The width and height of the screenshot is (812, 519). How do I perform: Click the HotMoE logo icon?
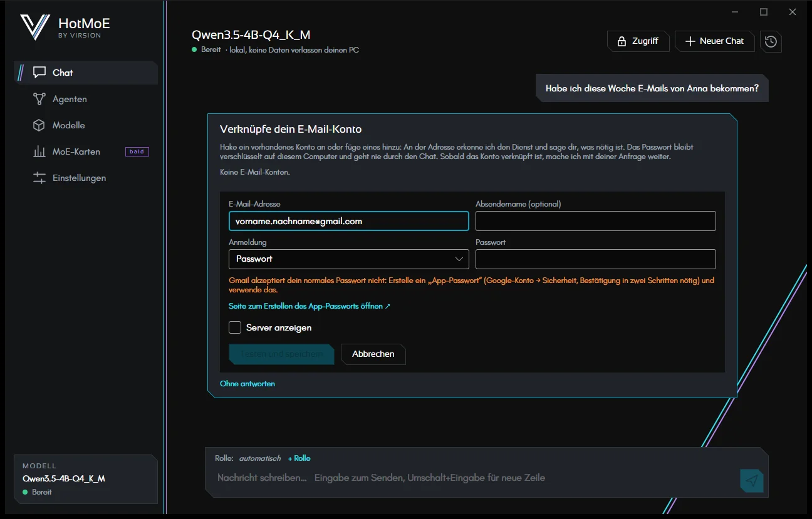coord(35,28)
